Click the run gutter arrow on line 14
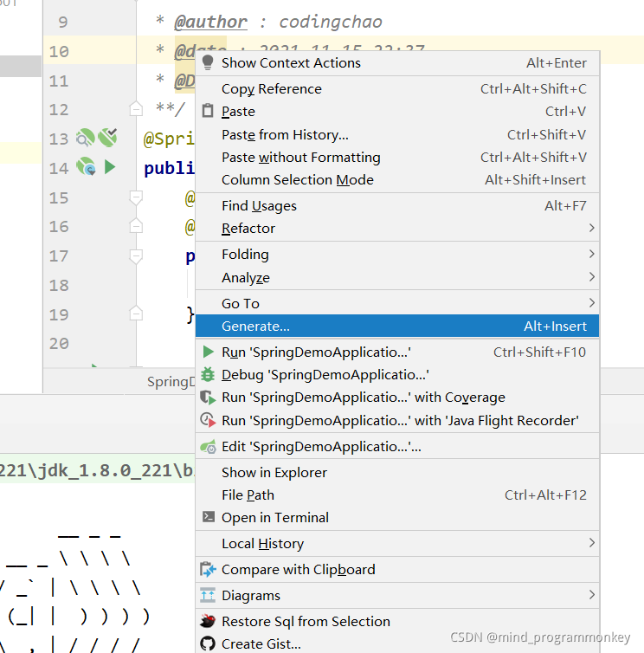644x653 pixels. [x=110, y=167]
